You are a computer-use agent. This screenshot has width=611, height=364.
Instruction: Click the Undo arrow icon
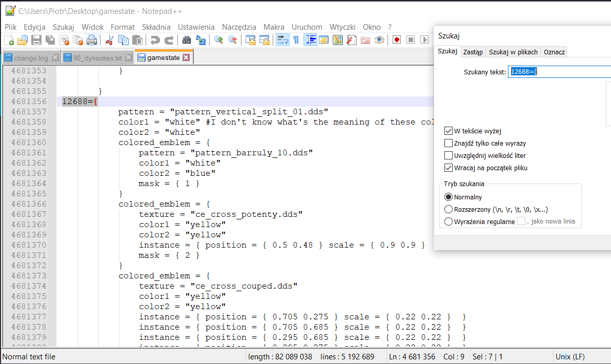pyautogui.click(x=155, y=40)
